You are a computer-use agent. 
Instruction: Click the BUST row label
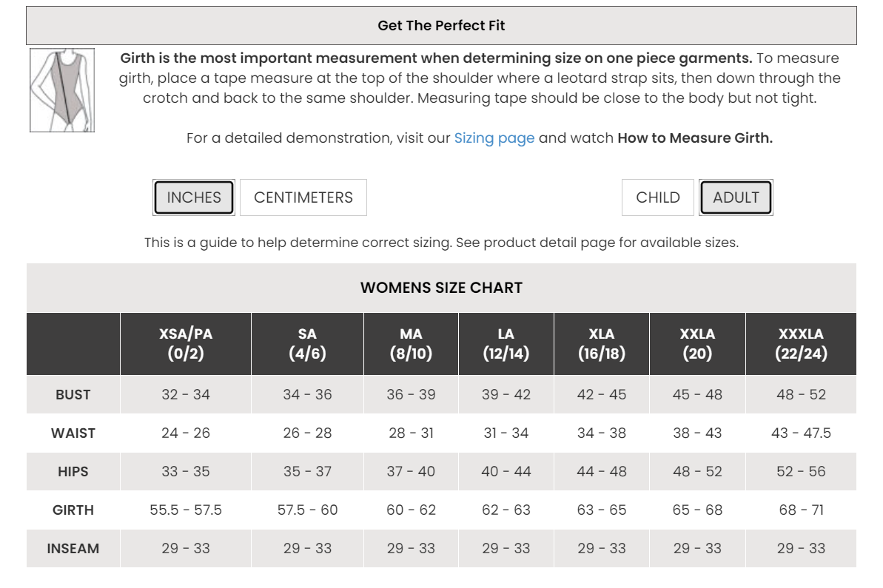point(73,395)
